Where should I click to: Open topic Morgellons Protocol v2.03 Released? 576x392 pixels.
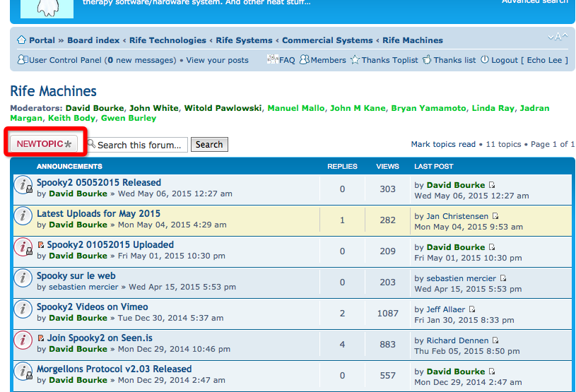click(x=114, y=369)
